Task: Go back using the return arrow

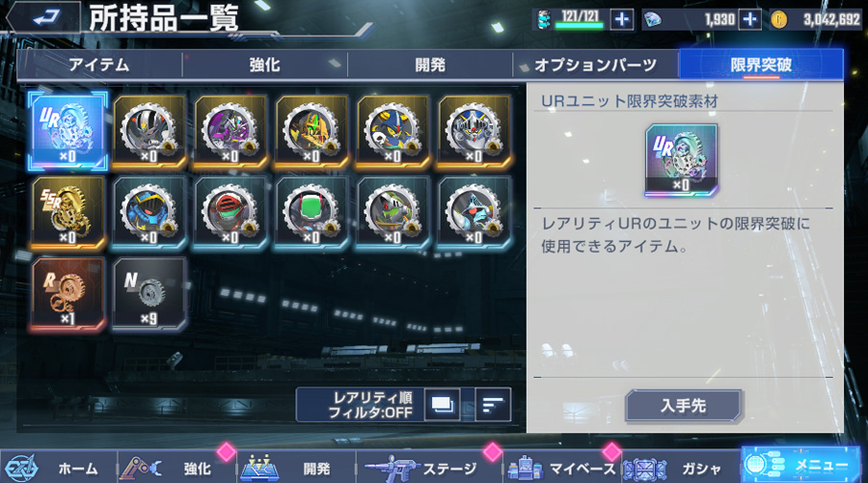Action: [x=43, y=17]
